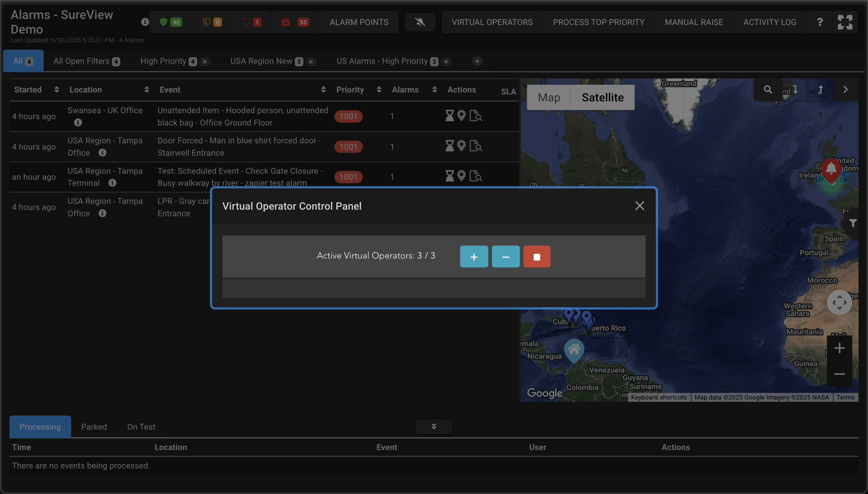Viewport: 868px width, 494px height.
Task: Switch to USA Region New tab
Action: tap(266, 61)
